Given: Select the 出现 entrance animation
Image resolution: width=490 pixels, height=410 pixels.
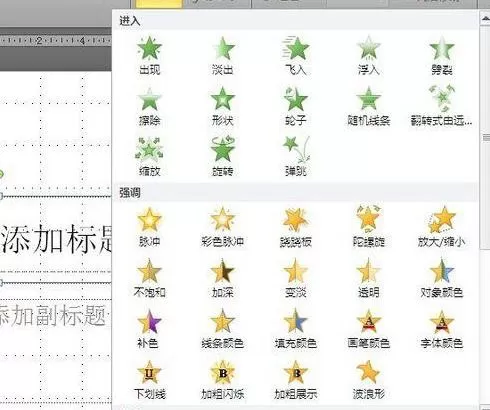Looking at the screenshot, I should 149,56.
